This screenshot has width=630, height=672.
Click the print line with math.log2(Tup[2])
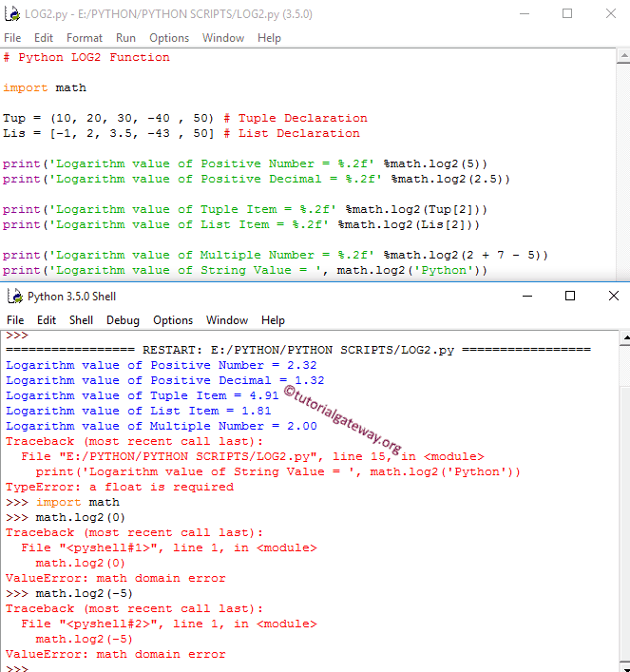245,209
